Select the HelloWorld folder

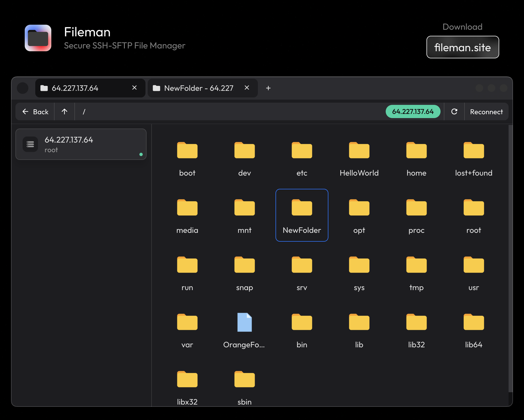point(359,158)
